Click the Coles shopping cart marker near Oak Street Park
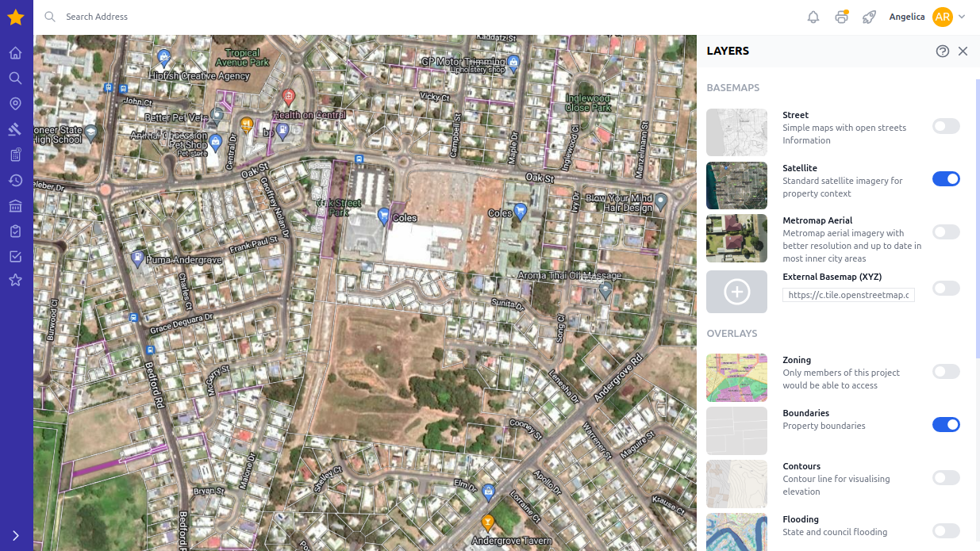Image resolution: width=980 pixels, height=551 pixels. point(384,215)
